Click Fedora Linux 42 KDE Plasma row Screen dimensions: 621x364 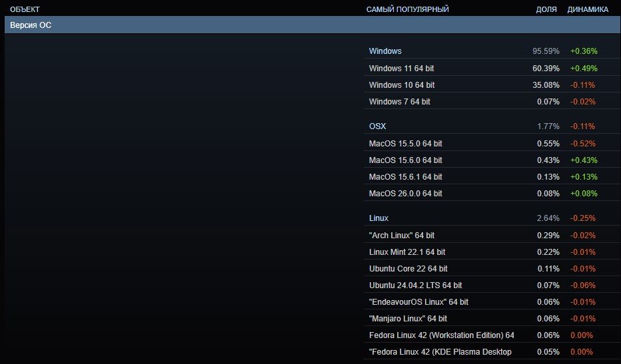pyautogui.click(x=492, y=352)
